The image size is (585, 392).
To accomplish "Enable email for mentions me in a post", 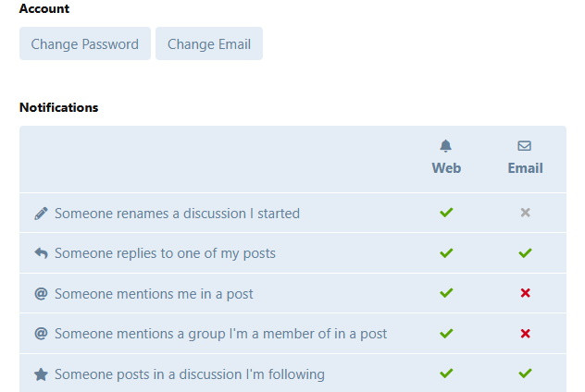I will (x=525, y=293).
